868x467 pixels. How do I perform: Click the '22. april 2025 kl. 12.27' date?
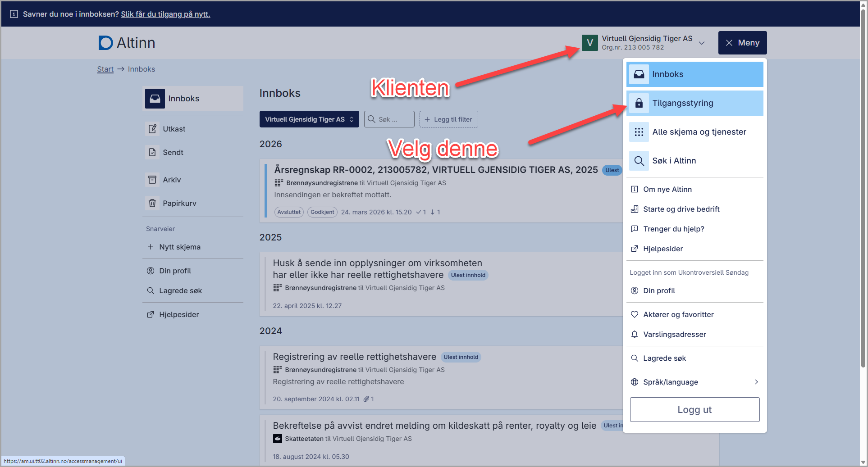click(x=307, y=306)
